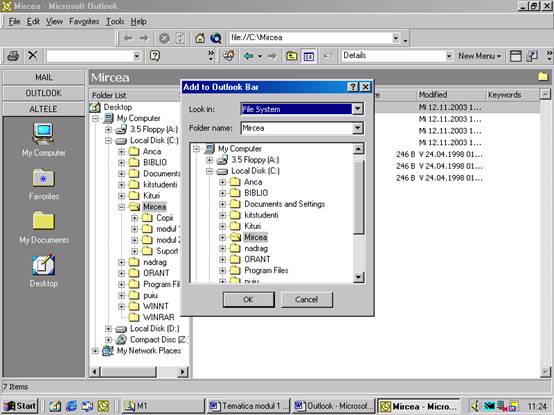Click the Delete X toolbar icon
The image size is (554, 415).
[x=33, y=55]
